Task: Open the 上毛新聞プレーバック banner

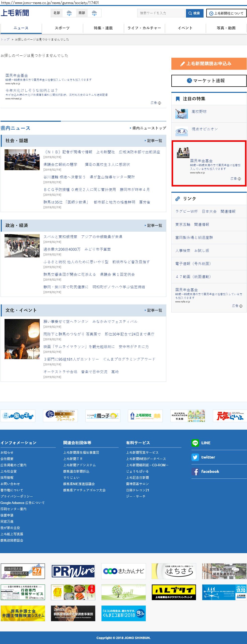Action: [60, 416]
